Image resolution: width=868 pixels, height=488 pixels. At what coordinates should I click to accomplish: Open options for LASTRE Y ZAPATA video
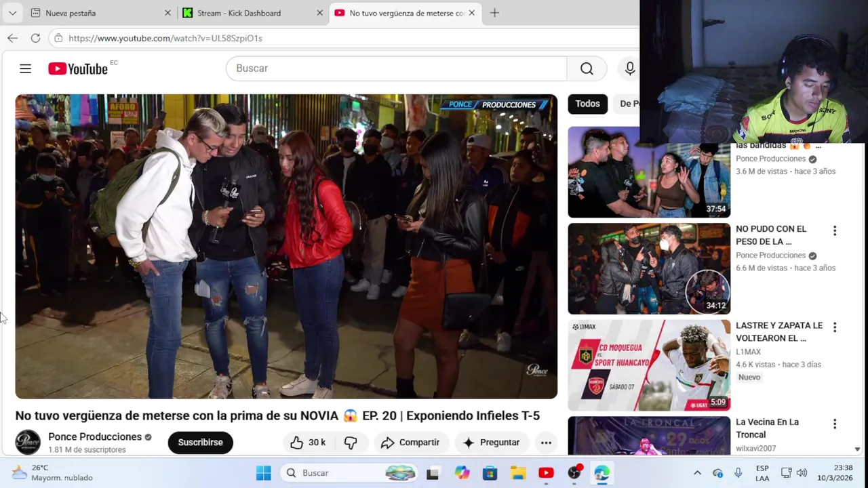coord(835,327)
